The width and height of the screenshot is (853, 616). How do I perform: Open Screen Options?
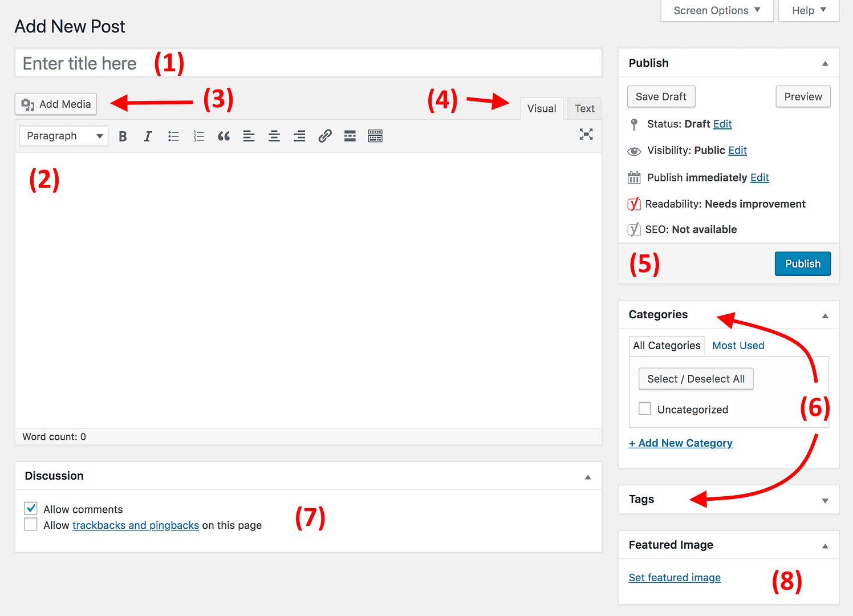pyautogui.click(x=716, y=10)
